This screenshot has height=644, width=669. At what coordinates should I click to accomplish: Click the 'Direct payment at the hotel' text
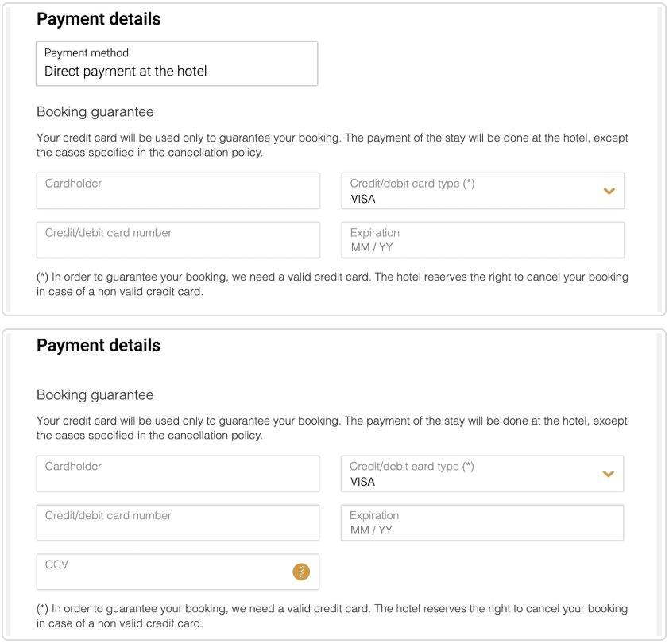coord(126,71)
